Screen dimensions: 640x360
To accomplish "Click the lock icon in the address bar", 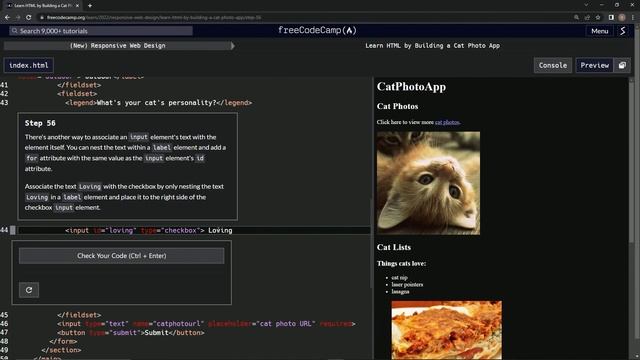I will pyautogui.click(x=42, y=18).
